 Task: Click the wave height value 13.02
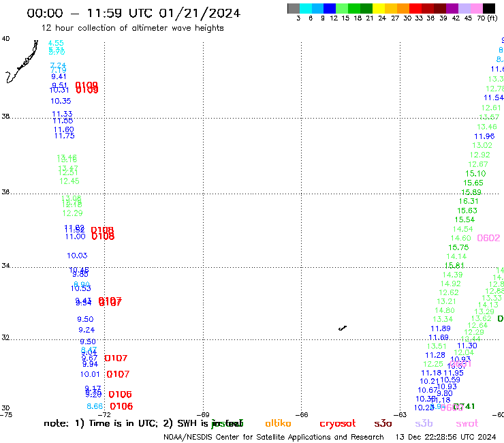pos(482,145)
